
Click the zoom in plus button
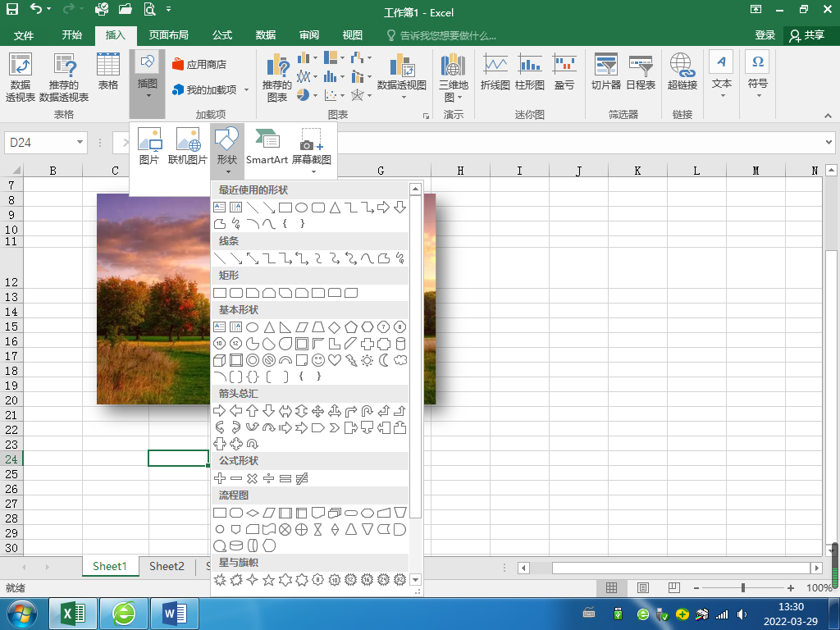tap(790, 587)
